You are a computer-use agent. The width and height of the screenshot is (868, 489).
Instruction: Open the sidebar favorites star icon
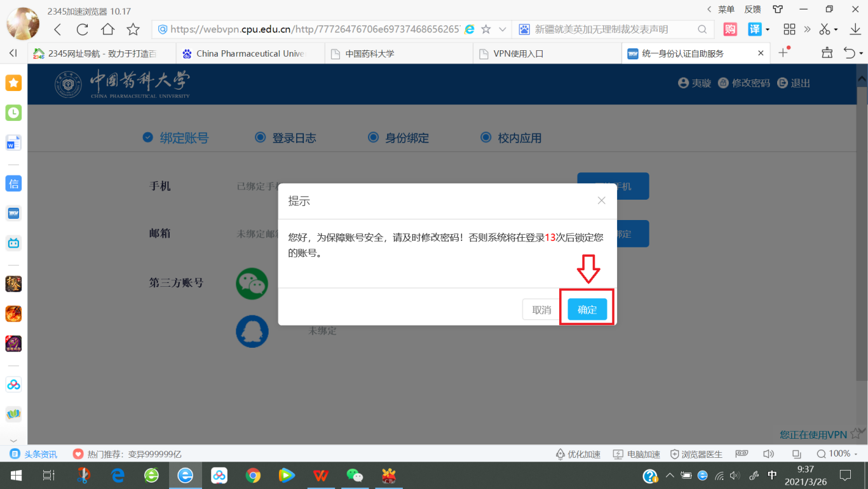[13, 83]
